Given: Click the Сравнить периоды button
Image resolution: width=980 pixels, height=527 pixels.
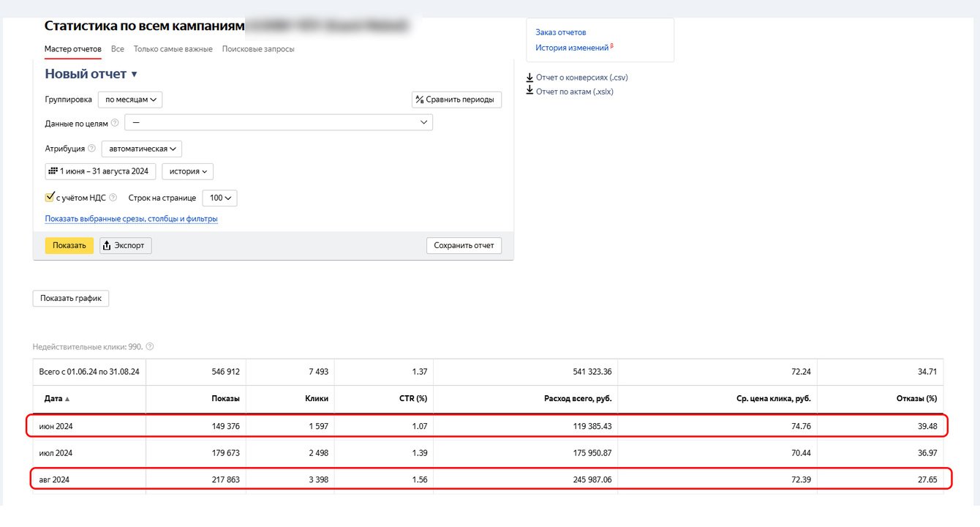Looking at the screenshot, I should click(x=456, y=100).
